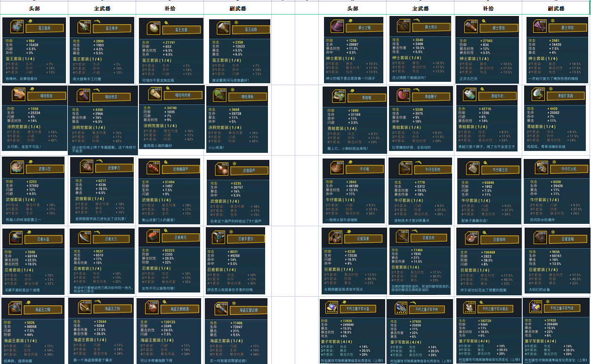The height and width of the screenshot is (364, 591).
Task: Click the 忍者太刀 blade item icon
Action: tap(84, 238)
